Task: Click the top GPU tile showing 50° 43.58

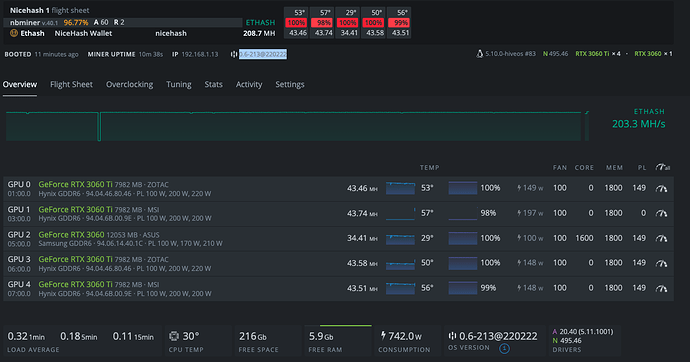Action: (x=374, y=22)
